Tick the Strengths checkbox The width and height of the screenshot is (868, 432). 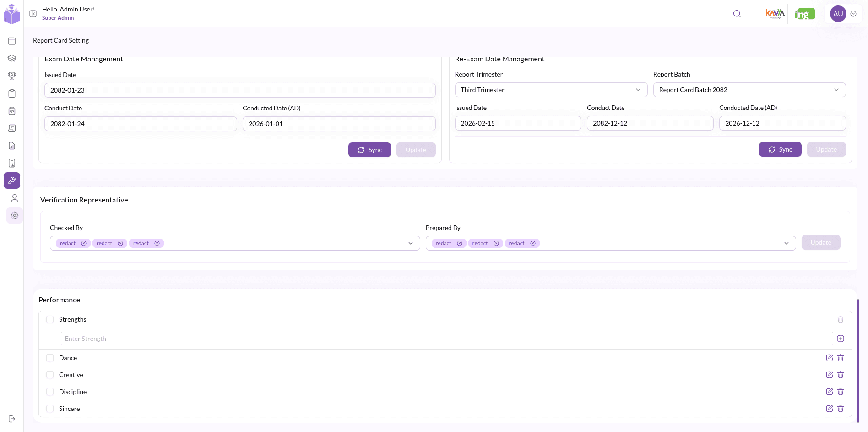pyautogui.click(x=50, y=319)
